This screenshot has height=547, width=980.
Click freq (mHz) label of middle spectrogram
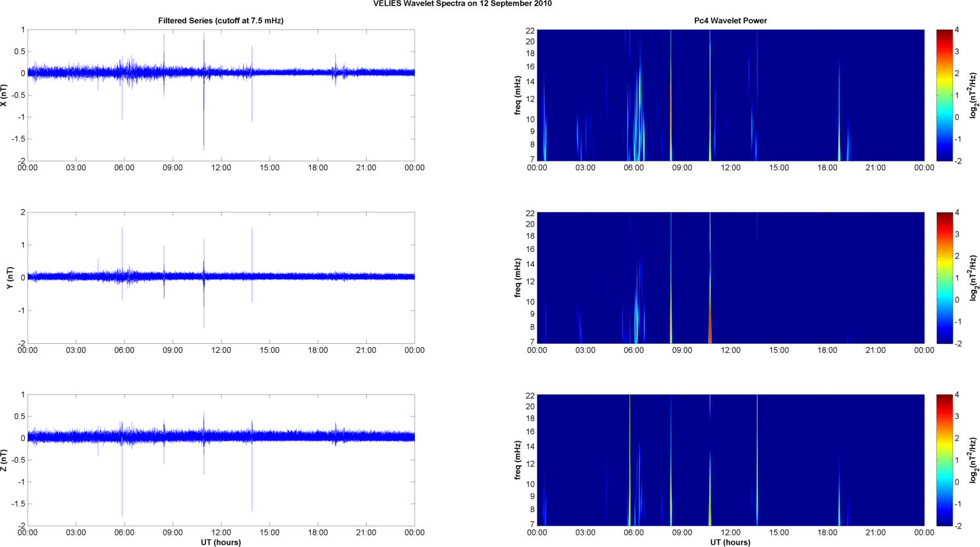click(x=517, y=278)
